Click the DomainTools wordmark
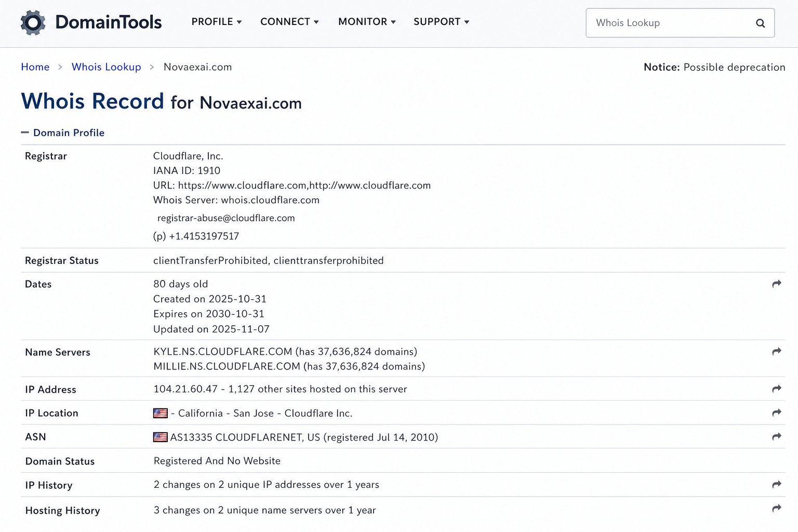The width and height of the screenshot is (798, 532). tap(109, 22)
